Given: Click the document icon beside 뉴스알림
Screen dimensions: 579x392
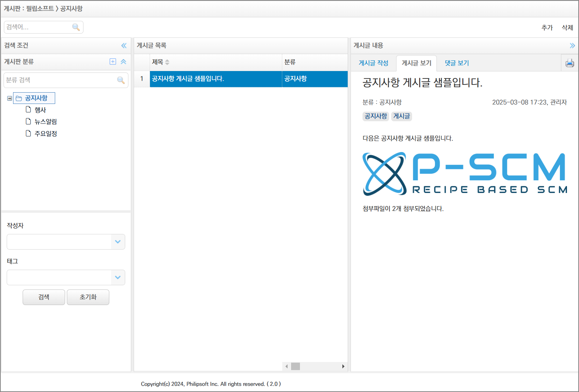Looking at the screenshot, I should [28, 121].
